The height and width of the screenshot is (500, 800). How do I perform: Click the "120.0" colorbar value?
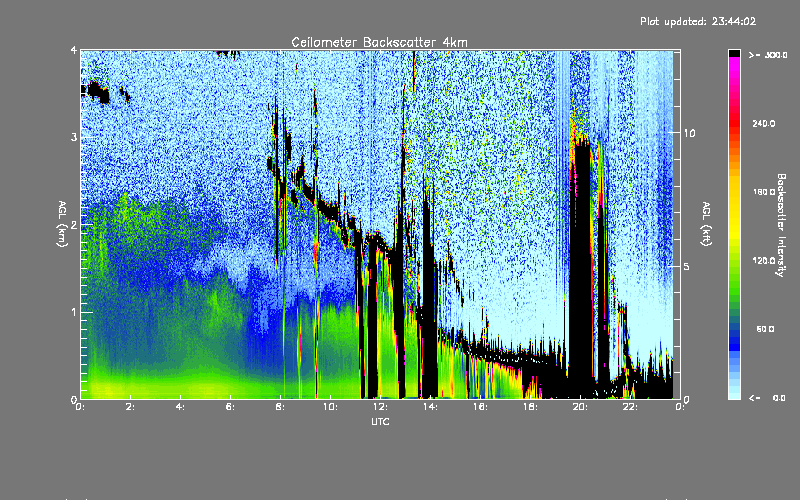pos(764,261)
